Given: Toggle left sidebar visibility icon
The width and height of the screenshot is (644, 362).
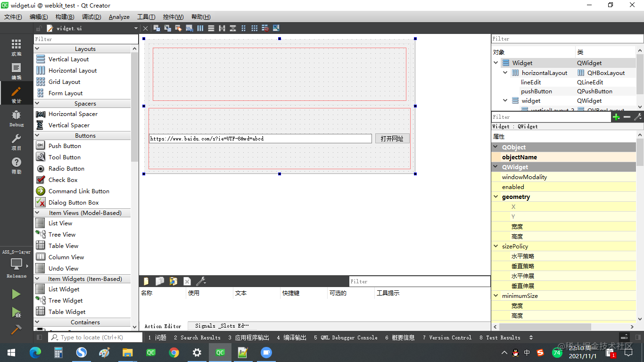Looking at the screenshot, I should click(x=40, y=337).
